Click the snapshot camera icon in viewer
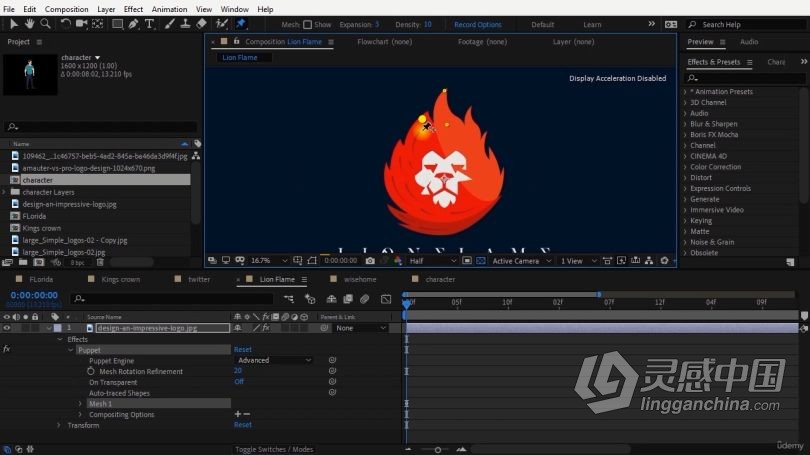The image size is (810, 455). coord(370,261)
